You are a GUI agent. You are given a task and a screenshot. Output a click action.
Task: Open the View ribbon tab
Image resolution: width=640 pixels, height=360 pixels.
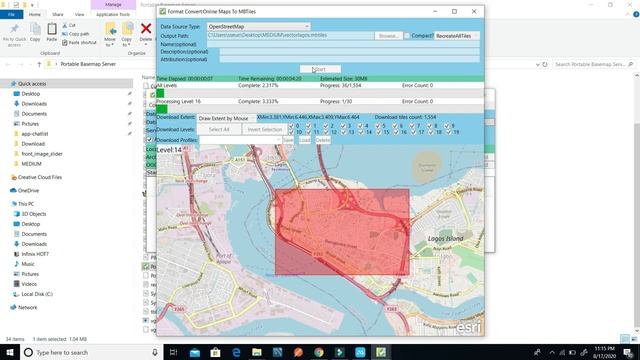tap(79, 14)
